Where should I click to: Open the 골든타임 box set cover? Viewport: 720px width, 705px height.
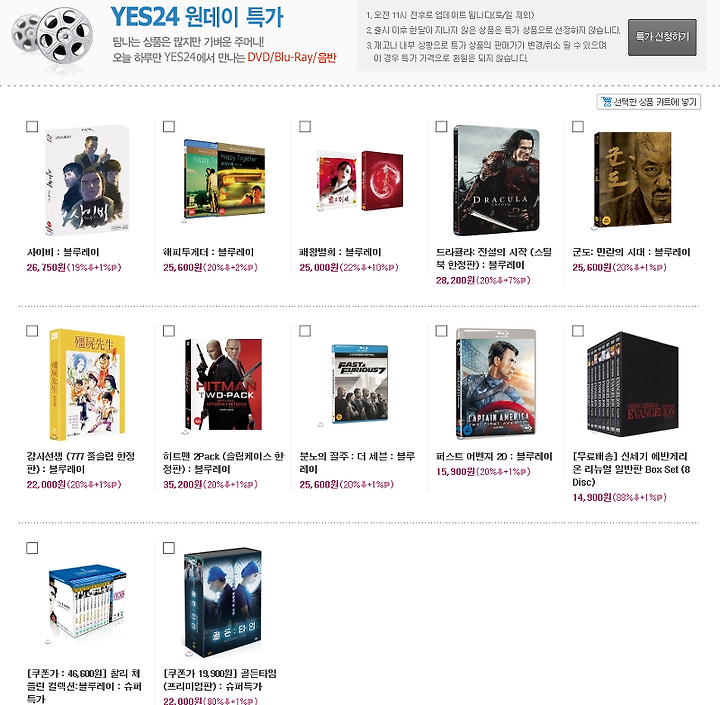click(x=223, y=603)
